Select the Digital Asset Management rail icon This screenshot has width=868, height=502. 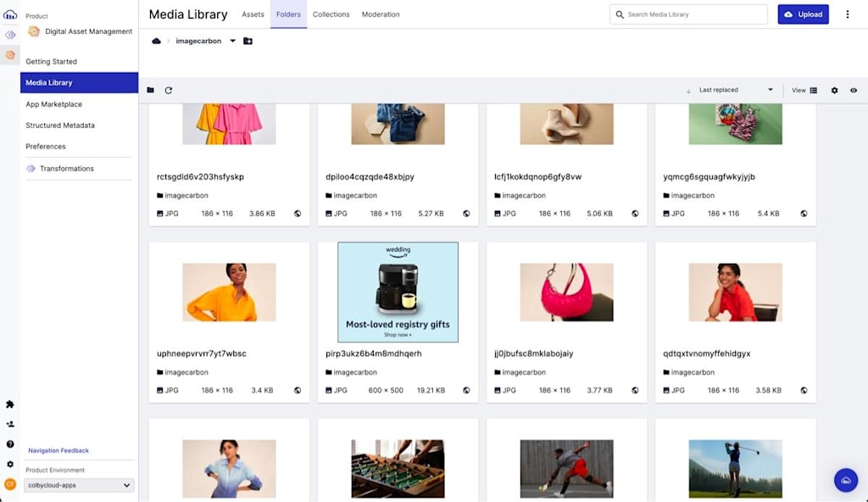pos(10,55)
